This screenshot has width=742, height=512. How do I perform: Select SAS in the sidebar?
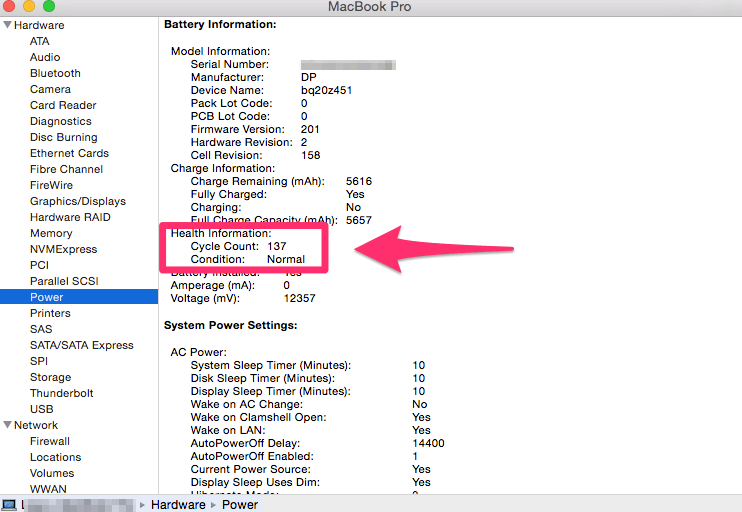click(x=41, y=329)
